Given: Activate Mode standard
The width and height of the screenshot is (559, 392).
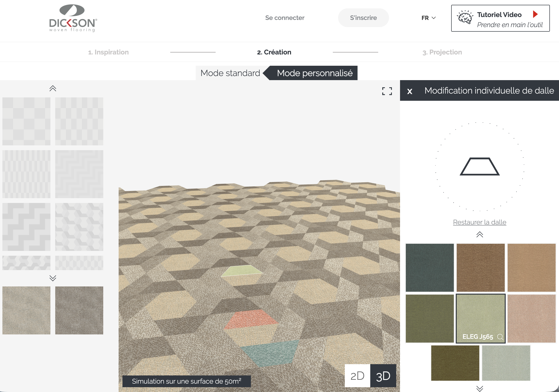Looking at the screenshot, I should [x=230, y=73].
